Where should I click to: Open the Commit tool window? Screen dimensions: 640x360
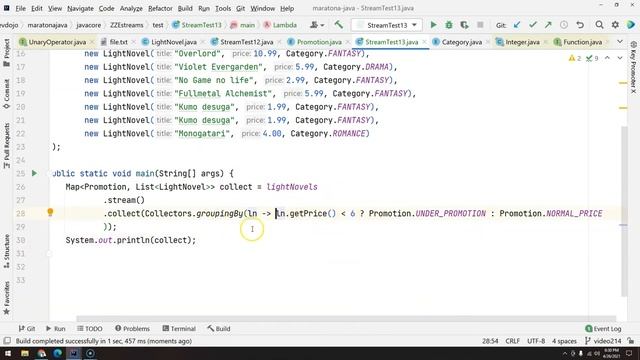coord(7,94)
